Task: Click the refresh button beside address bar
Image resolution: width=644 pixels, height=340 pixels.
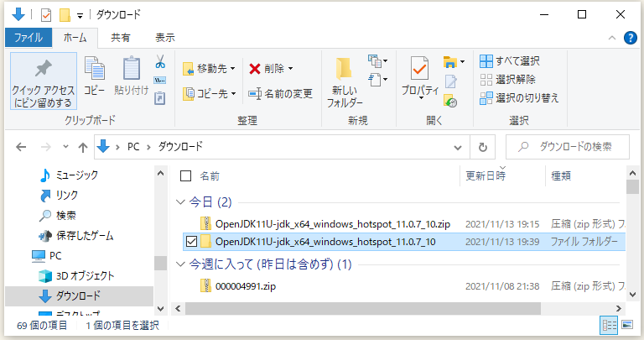Action: pos(483,147)
